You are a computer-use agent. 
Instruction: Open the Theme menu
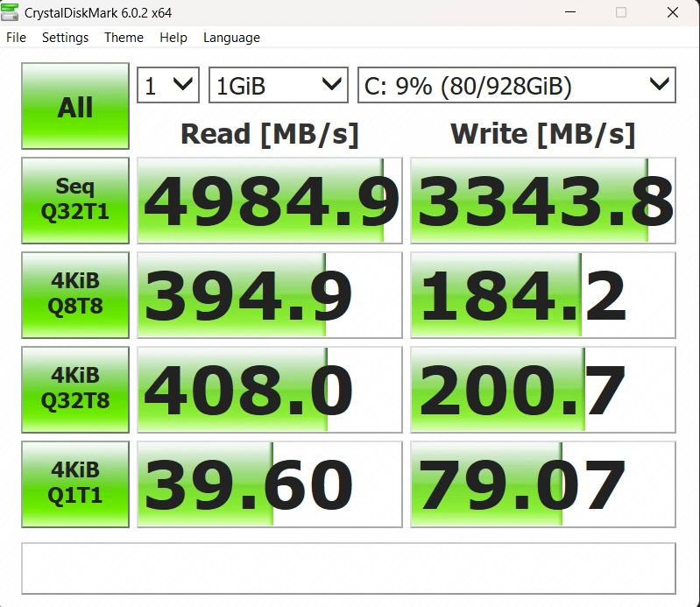(x=124, y=38)
